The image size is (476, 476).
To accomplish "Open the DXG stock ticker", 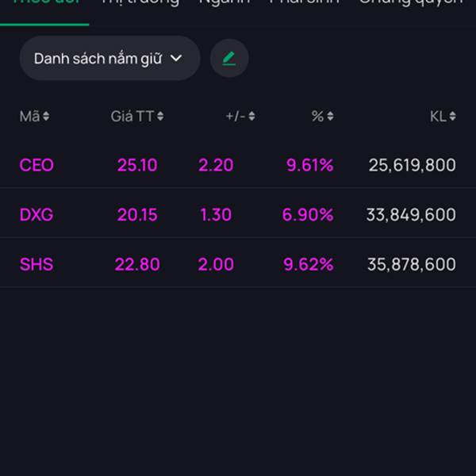I will tap(36, 214).
